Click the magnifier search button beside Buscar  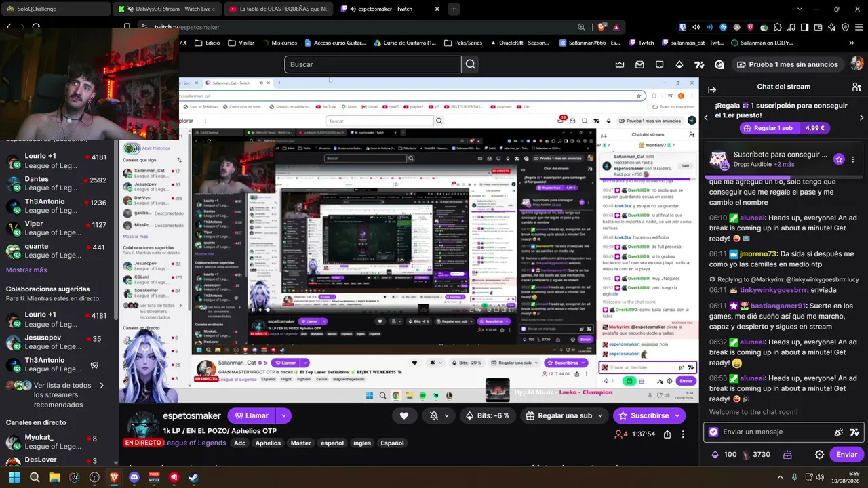[x=471, y=64]
